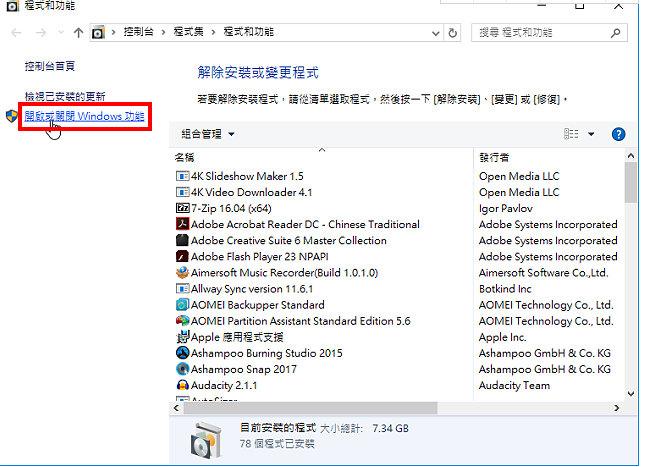The image size is (646, 467).
Task: Click the vertical scrollbar down arrow
Action: click(x=631, y=394)
